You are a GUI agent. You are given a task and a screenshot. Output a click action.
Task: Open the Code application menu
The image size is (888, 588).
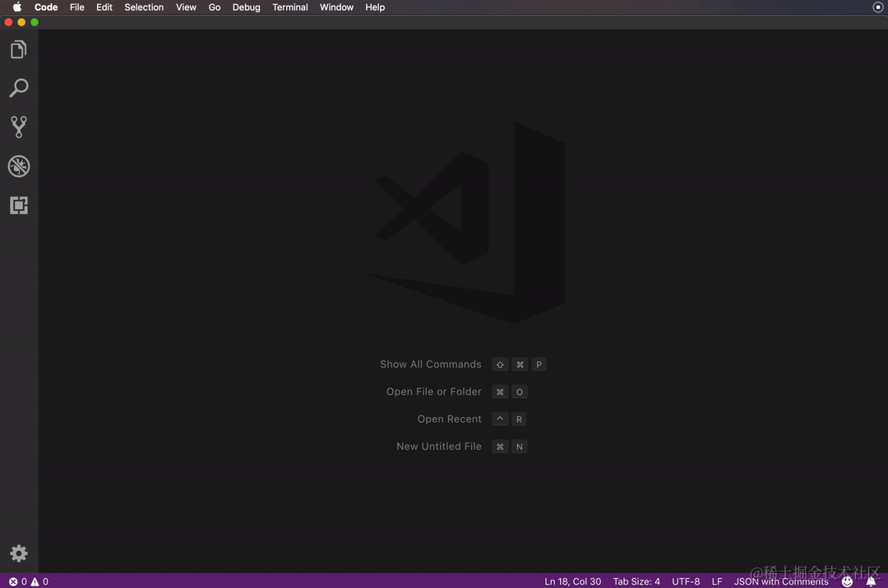click(x=46, y=7)
